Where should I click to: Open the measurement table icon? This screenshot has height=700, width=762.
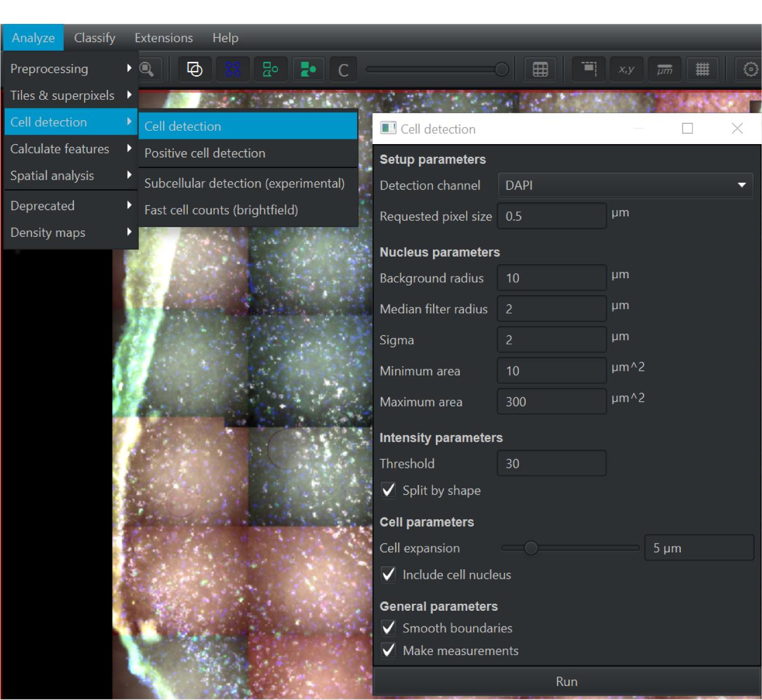tap(540, 69)
